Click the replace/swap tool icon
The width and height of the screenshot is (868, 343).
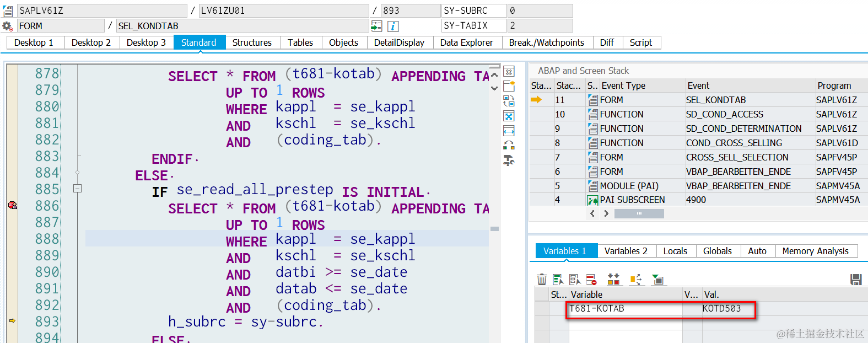tap(509, 101)
